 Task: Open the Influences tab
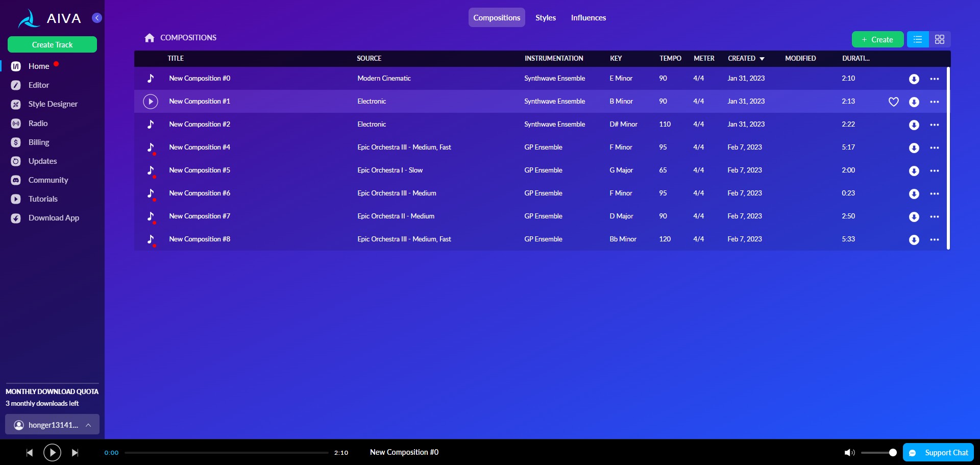pyautogui.click(x=588, y=18)
